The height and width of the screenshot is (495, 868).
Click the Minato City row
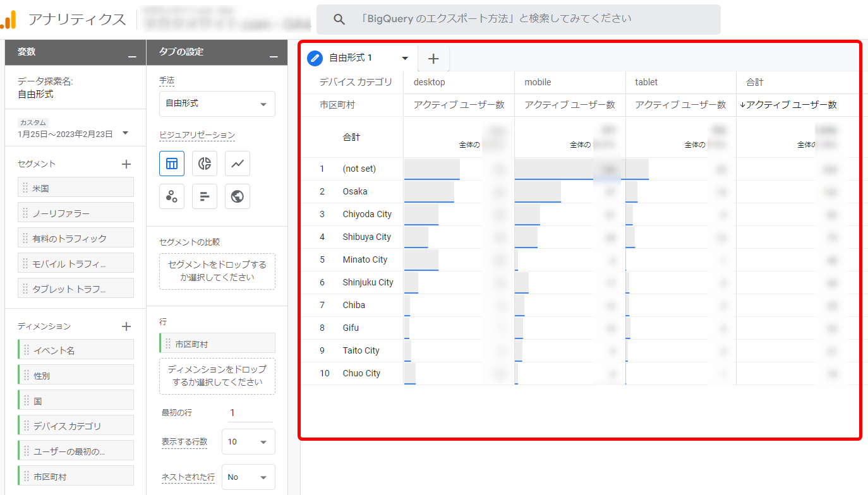(x=579, y=260)
